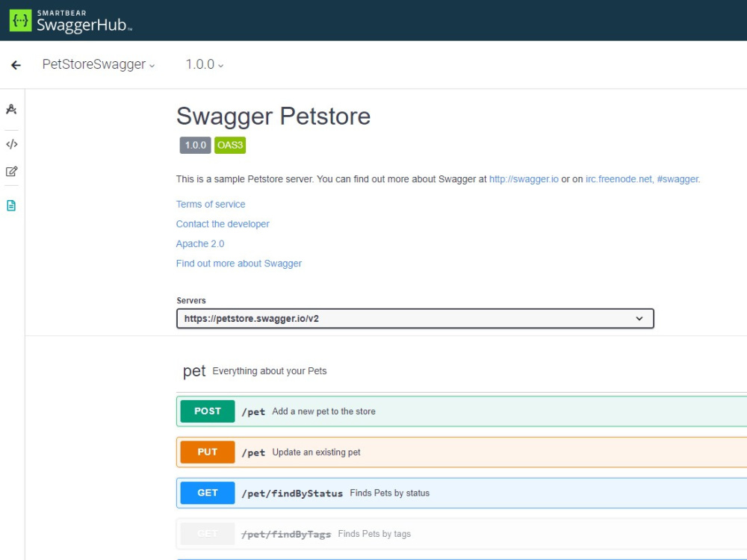Click the GET badge on /pet/findByStatus
Screen dimensions: 747x560
coord(207,493)
